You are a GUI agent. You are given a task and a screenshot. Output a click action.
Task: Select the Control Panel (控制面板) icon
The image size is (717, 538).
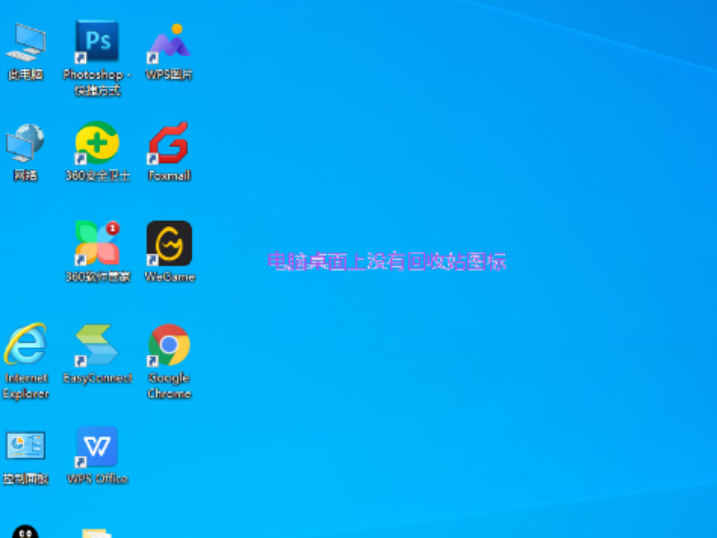point(26,446)
